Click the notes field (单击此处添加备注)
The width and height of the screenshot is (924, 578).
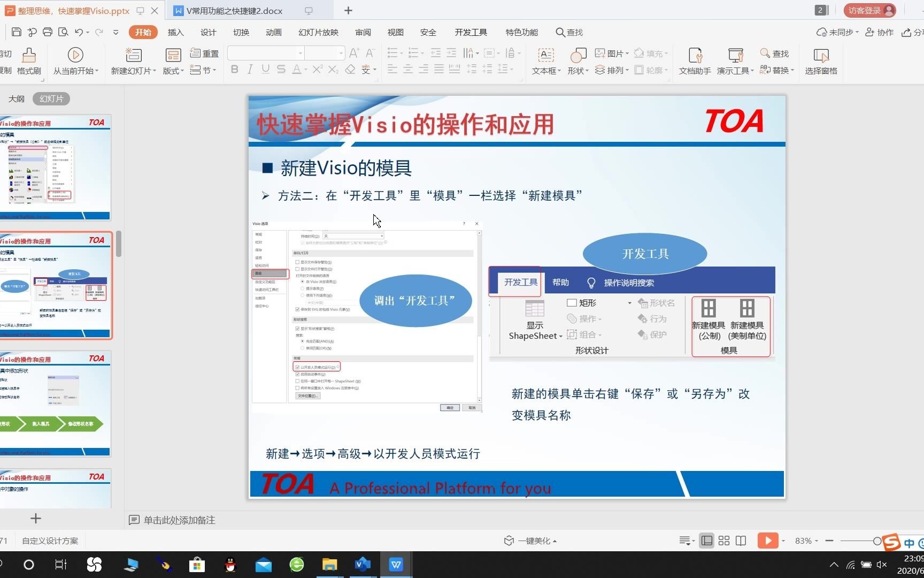click(x=179, y=520)
